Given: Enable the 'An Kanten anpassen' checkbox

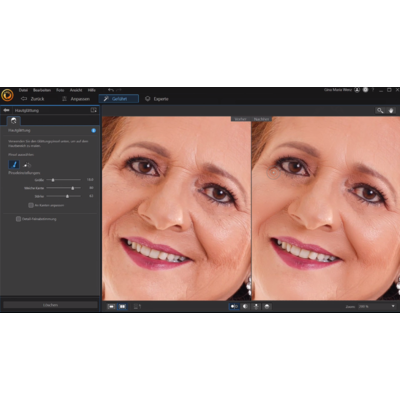Looking at the screenshot, I should click(x=31, y=205).
